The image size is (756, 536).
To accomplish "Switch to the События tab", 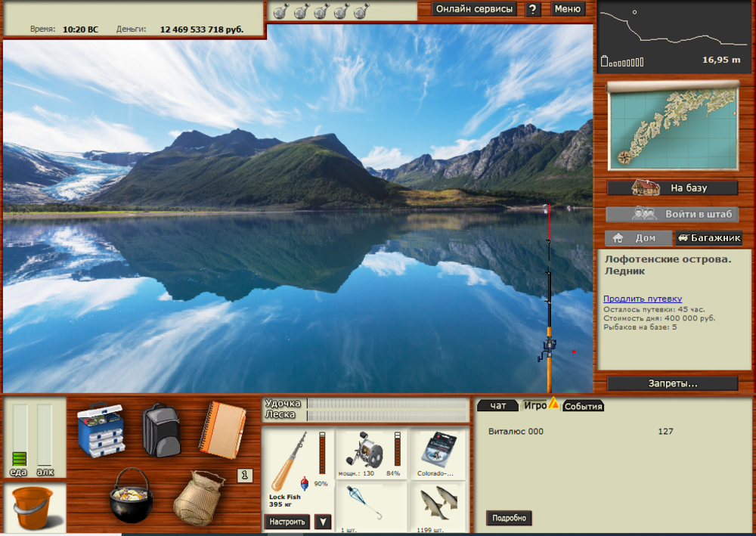I will (584, 407).
